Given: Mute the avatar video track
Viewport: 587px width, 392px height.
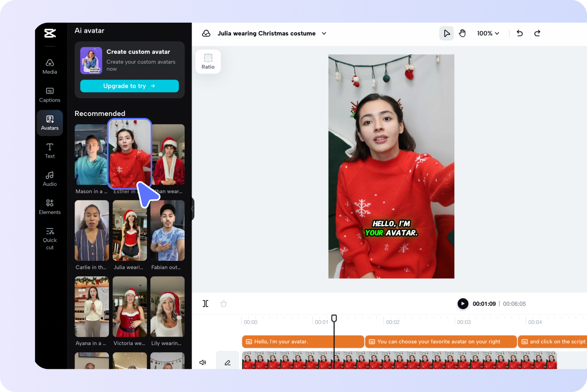Looking at the screenshot, I should pyautogui.click(x=203, y=362).
